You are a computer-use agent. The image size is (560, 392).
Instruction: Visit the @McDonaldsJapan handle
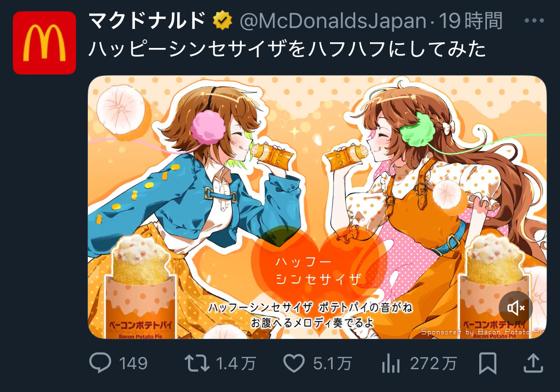[333, 21]
